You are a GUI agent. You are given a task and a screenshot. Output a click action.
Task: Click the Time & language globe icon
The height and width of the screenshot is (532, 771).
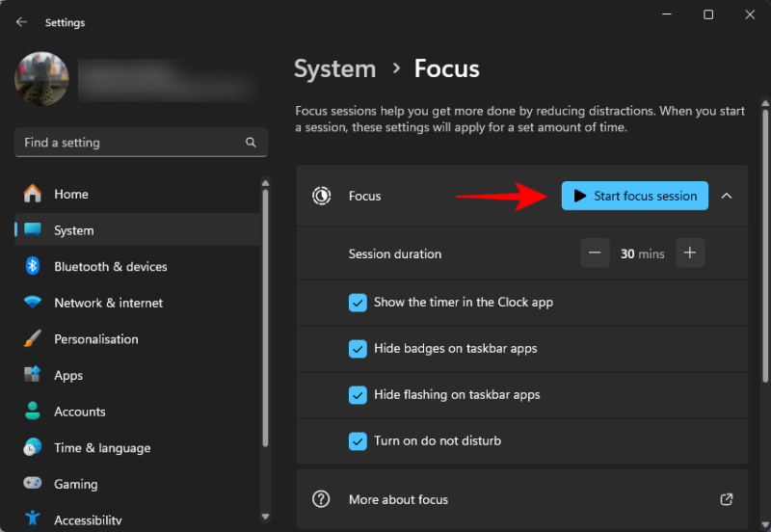click(x=33, y=447)
